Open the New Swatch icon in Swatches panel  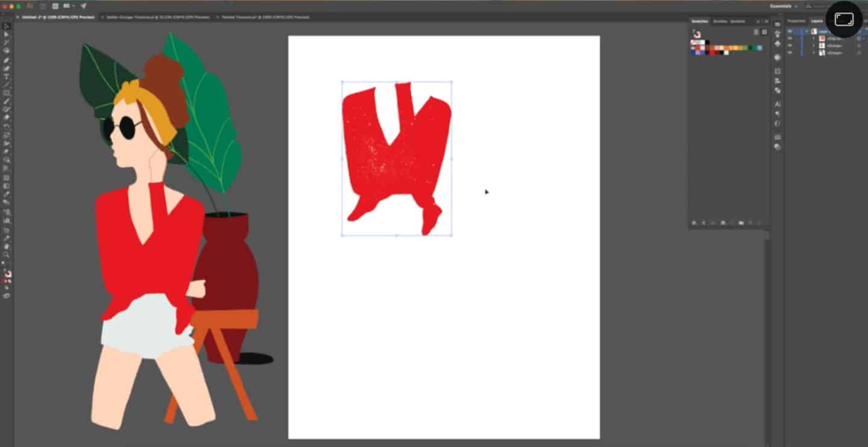point(749,223)
